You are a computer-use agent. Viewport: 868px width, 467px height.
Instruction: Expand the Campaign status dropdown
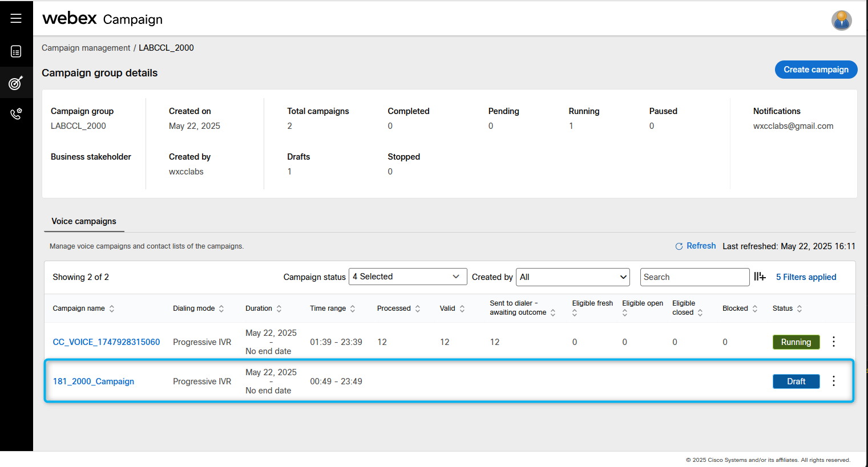(407, 277)
